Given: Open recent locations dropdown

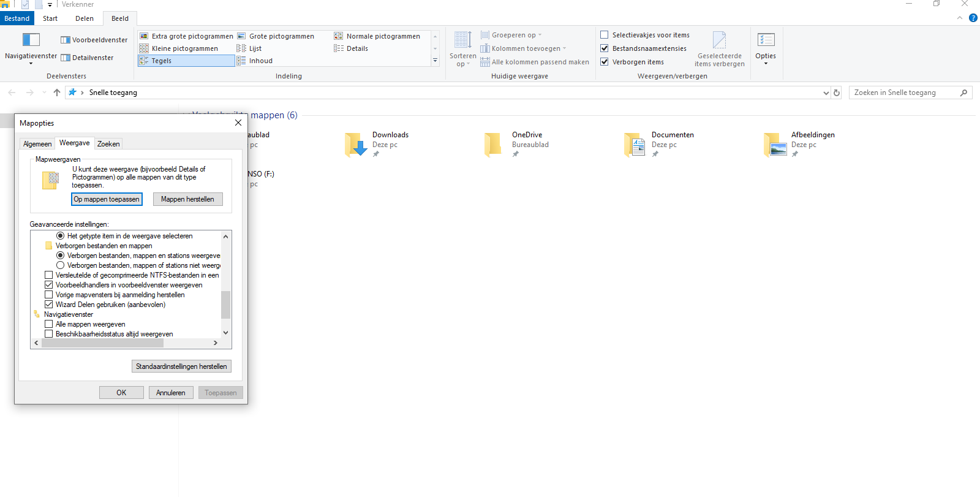Looking at the screenshot, I should click(44, 93).
